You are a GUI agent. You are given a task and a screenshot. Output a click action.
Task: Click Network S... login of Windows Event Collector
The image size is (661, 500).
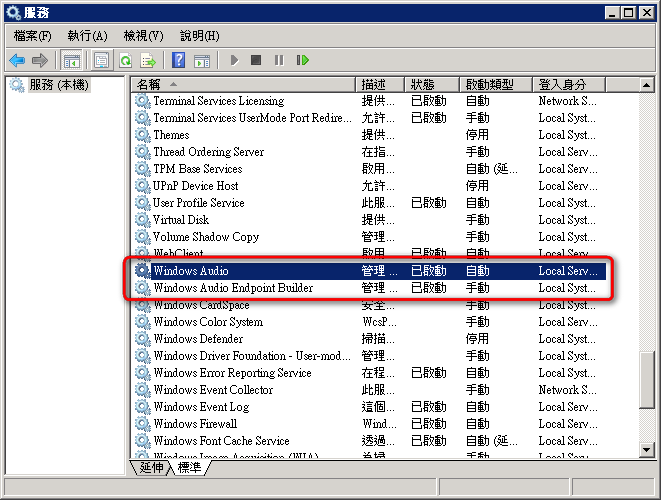(567, 390)
